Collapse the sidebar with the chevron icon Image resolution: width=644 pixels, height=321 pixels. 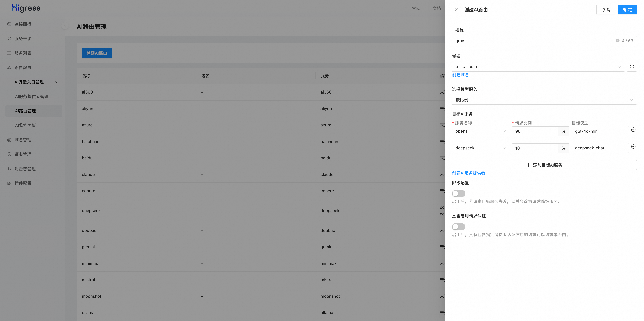pos(65,26)
